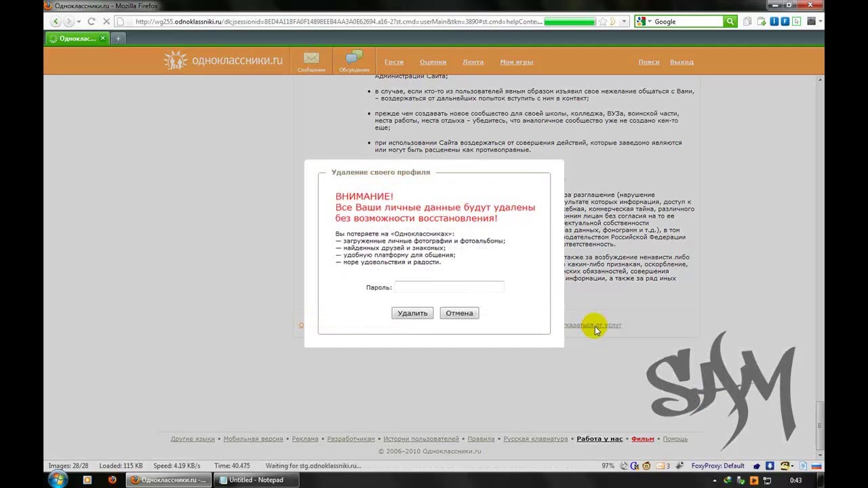Image resolution: width=868 pixels, height=488 pixels.
Task: Open the Гости menu item
Action: click(x=394, y=62)
